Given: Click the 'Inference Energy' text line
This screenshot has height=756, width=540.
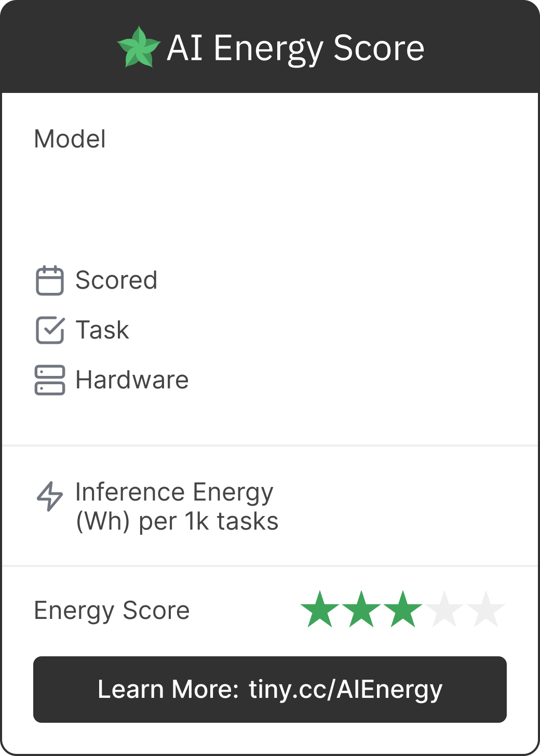Looking at the screenshot, I should pos(174,492).
